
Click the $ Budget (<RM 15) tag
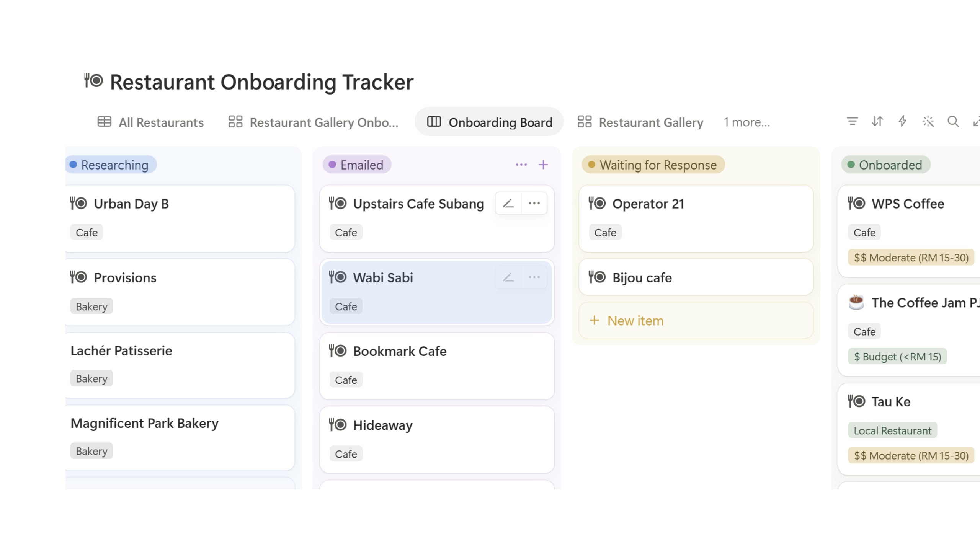coord(897,357)
